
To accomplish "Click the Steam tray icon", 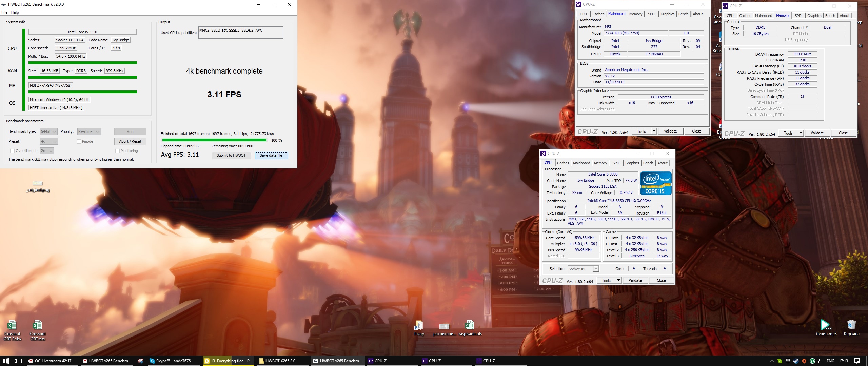I will 796,361.
